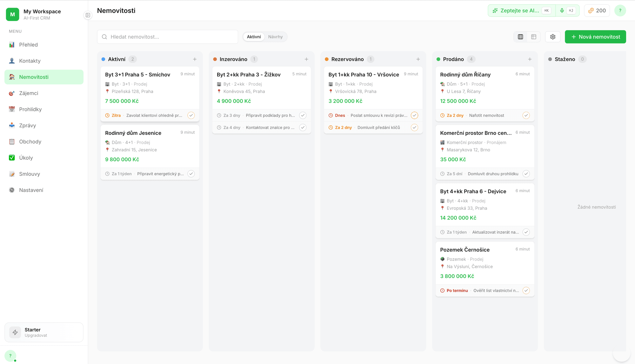The width and height of the screenshot is (635, 364).
Task: Click the search magnifier icon
Action: pyautogui.click(x=104, y=37)
